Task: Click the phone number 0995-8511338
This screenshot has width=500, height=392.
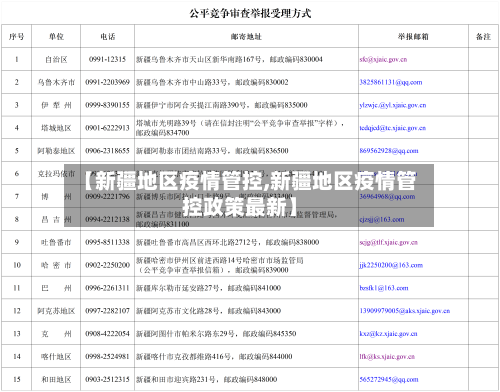Action: (107, 242)
